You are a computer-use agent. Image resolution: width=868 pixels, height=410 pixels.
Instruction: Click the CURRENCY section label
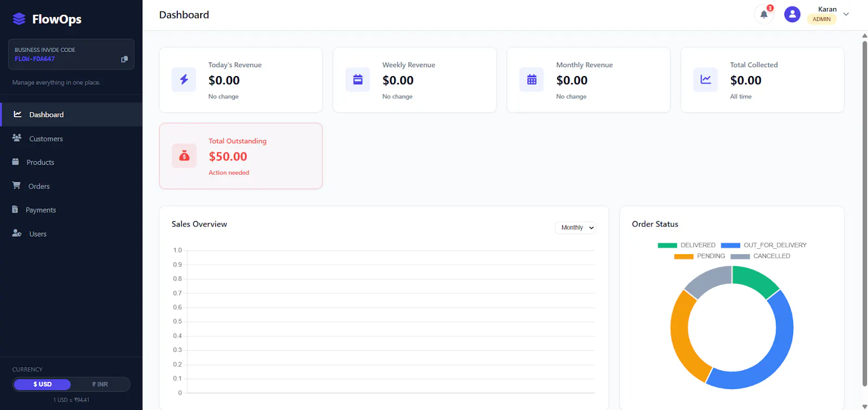coord(27,369)
